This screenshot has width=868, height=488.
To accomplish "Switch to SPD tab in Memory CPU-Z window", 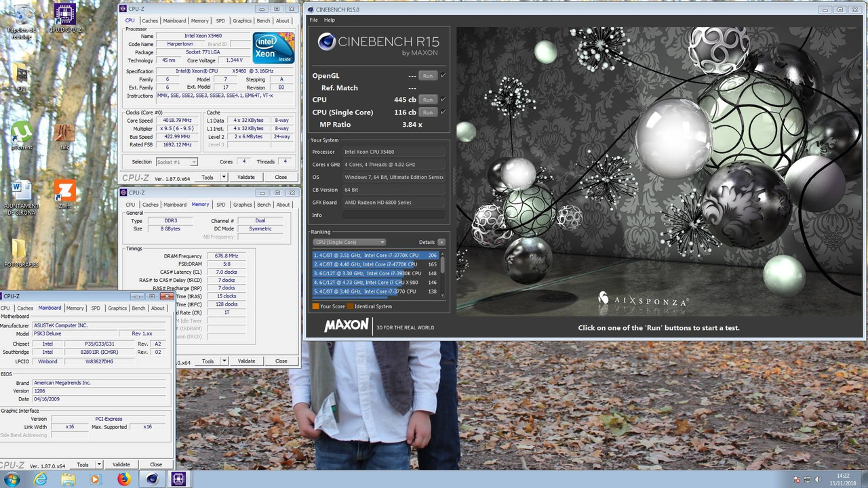I will [220, 205].
